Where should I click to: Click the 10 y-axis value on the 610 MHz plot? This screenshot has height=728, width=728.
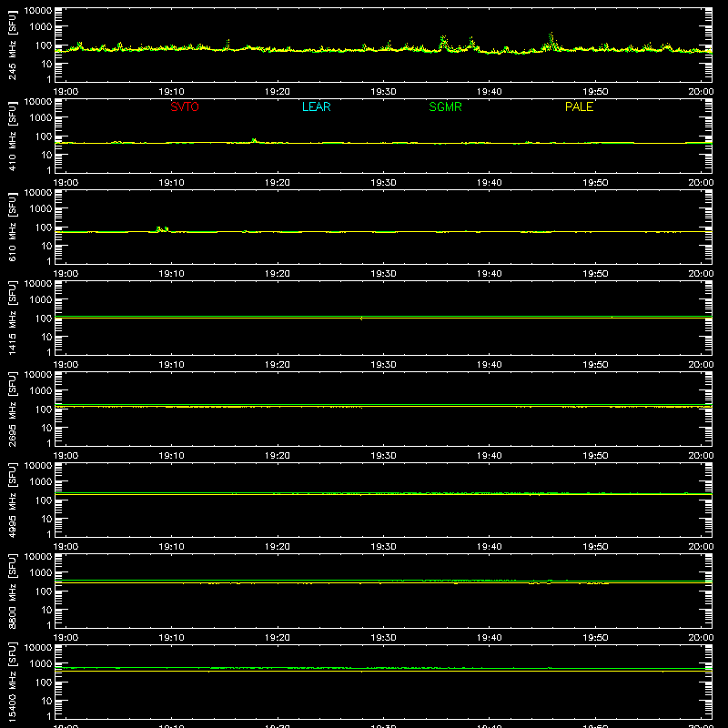pyautogui.click(x=46, y=246)
